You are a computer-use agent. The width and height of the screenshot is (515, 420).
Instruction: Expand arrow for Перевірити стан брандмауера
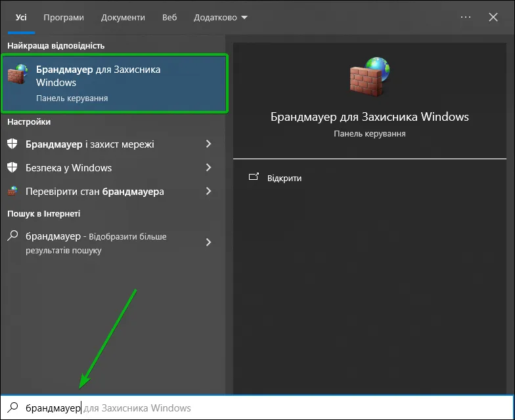tap(208, 191)
